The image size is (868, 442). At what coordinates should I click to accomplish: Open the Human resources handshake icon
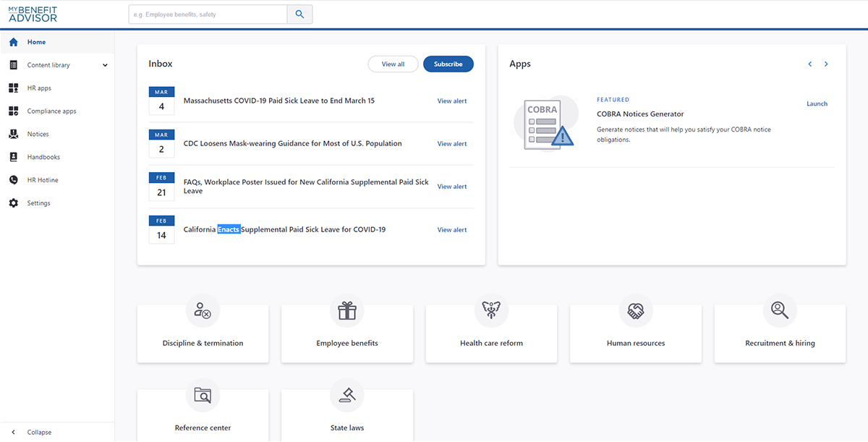[636, 311]
